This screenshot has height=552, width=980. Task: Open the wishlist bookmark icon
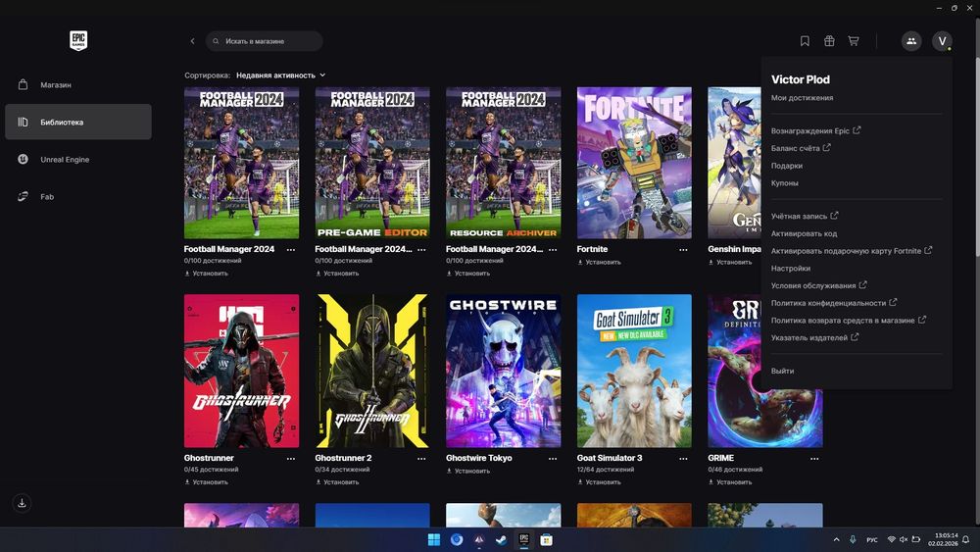(x=805, y=41)
